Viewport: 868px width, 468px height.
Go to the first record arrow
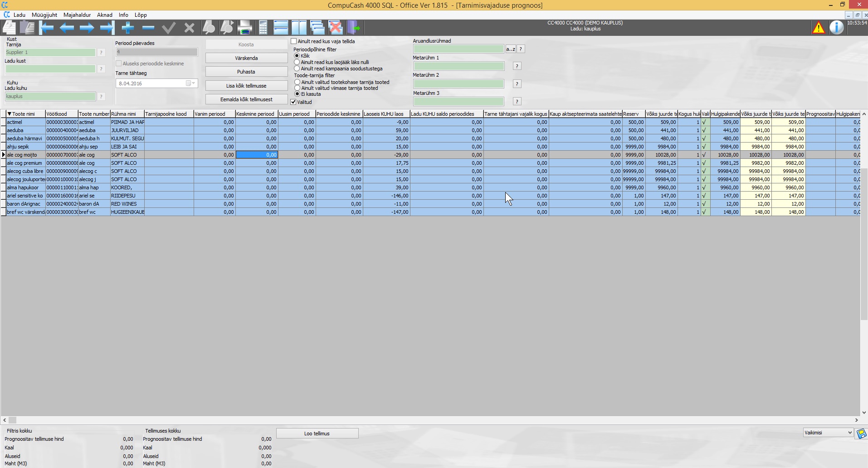(x=46, y=28)
